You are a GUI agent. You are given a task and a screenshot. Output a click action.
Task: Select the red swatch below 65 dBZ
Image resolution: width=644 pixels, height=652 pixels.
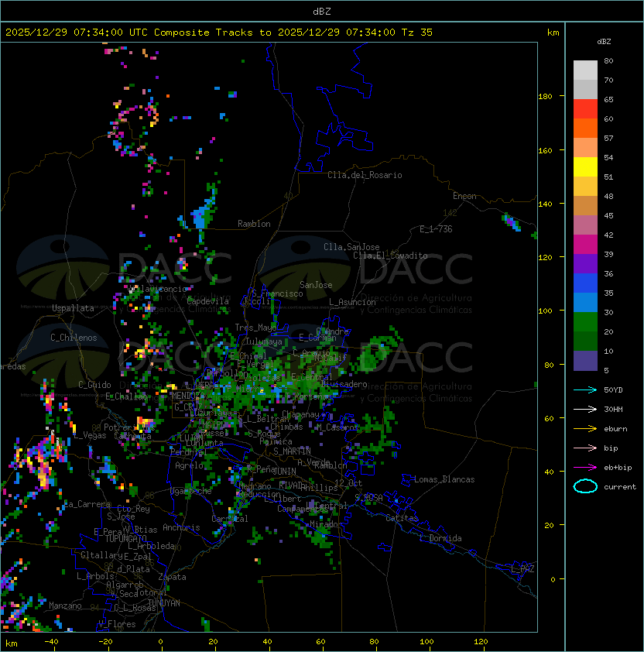tap(585, 109)
